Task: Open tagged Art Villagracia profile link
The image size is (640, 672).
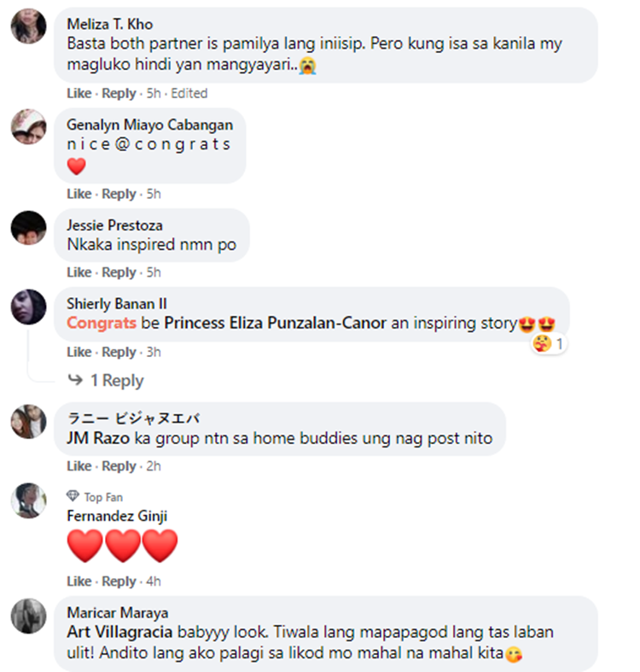Action: tap(119, 632)
